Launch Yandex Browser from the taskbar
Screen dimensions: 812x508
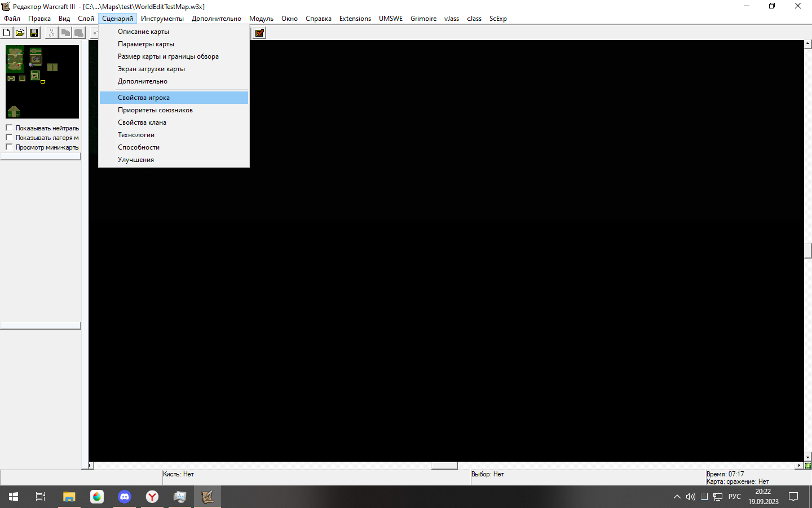point(152,497)
